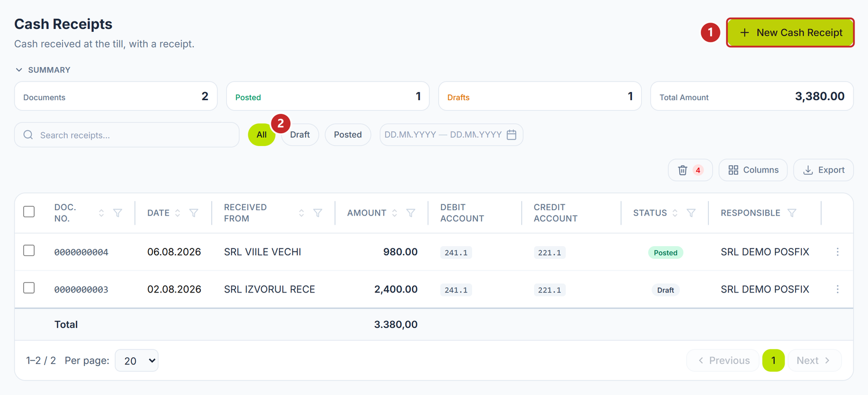Toggle the select-all checkbox in header
This screenshot has height=395, width=868.
click(29, 212)
